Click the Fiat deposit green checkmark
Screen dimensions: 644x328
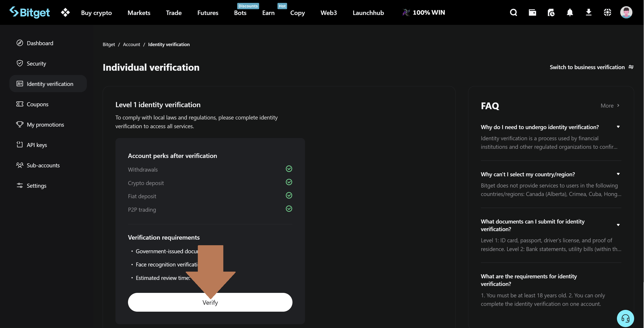pos(289,195)
